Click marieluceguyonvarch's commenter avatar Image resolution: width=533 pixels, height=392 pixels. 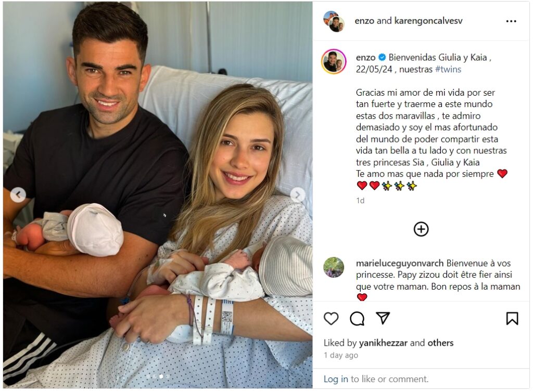334,267
